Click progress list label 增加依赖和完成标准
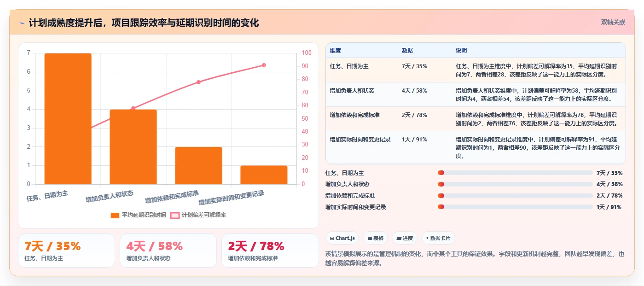Screen dimensions: 644x286 (x=350, y=196)
